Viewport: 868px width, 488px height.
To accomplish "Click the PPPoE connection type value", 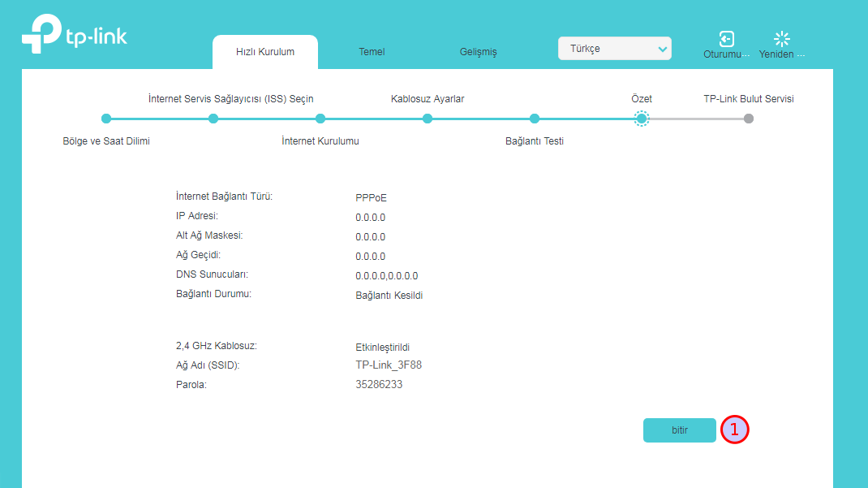I will 371,197.
